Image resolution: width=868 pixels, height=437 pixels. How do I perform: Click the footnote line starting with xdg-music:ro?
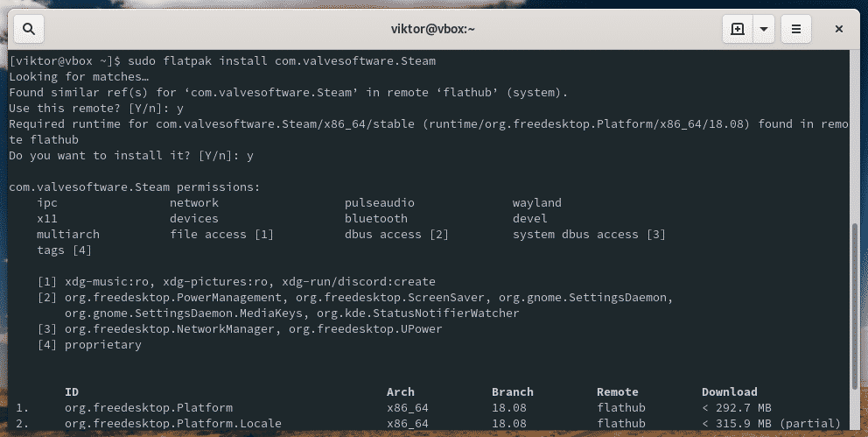(x=236, y=281)
